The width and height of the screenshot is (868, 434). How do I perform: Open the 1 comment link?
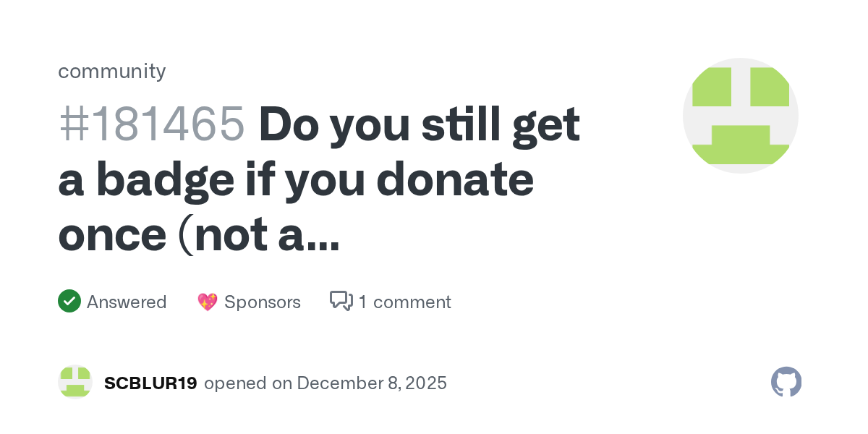(404, 302)
